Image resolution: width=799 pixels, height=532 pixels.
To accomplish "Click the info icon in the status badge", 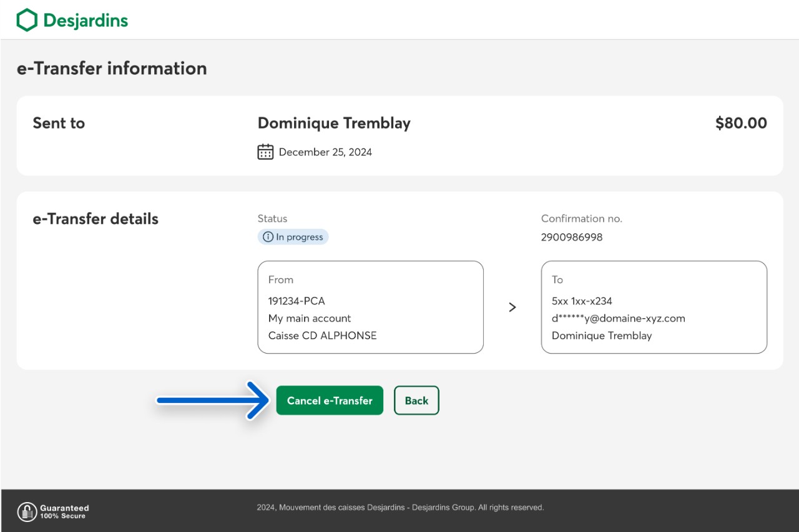I will pos(268,237).
